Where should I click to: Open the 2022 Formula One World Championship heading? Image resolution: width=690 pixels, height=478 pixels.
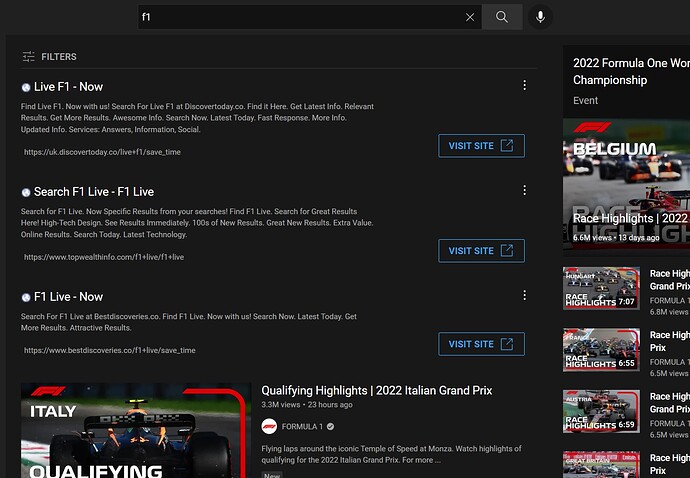[631, 71]
